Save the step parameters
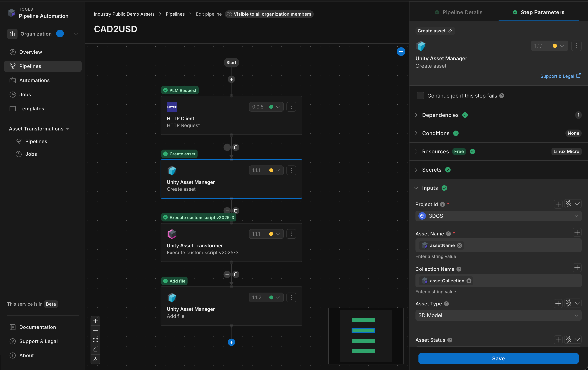The height and width of the screenshot is (370, 588). click(498, 358)
